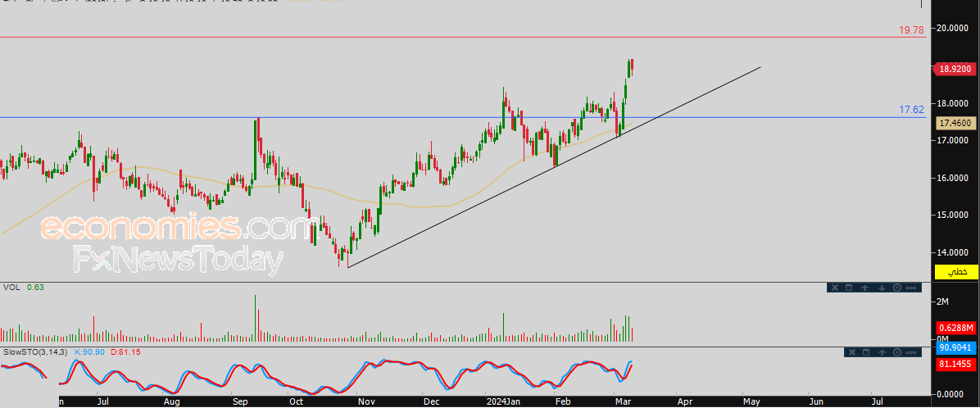Click the D:81.15 stochastic value
Screen dimensions: 980x408
pos(125,352)
